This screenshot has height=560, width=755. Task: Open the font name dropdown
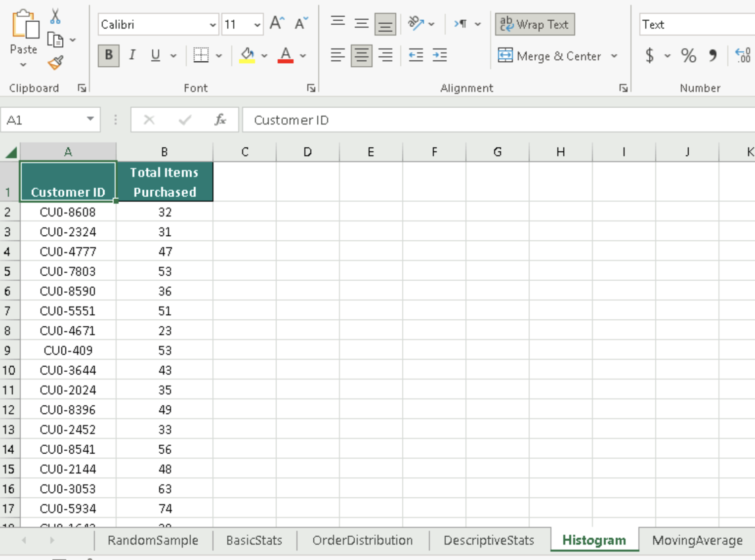coord(212,24)
